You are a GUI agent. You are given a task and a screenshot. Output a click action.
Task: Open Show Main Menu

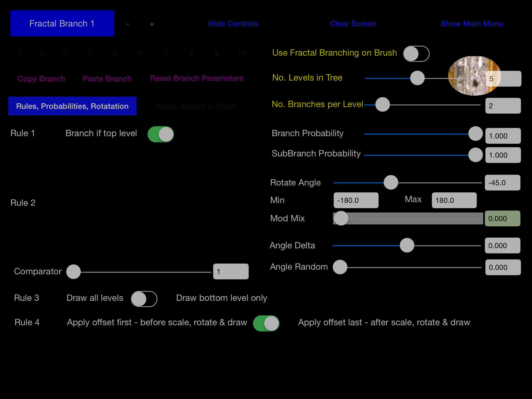point(472,24)
